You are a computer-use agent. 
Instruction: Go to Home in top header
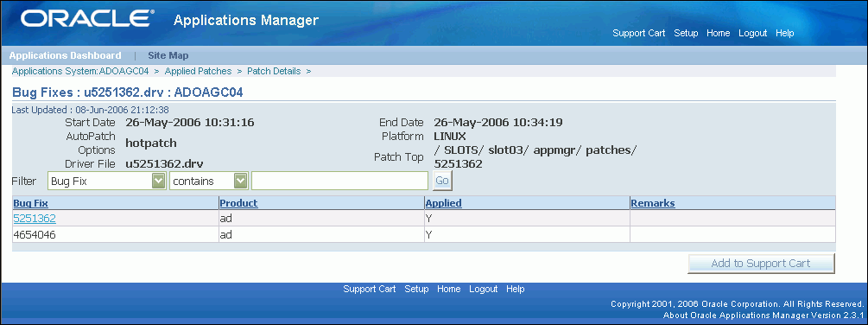[x=718, y=33]
